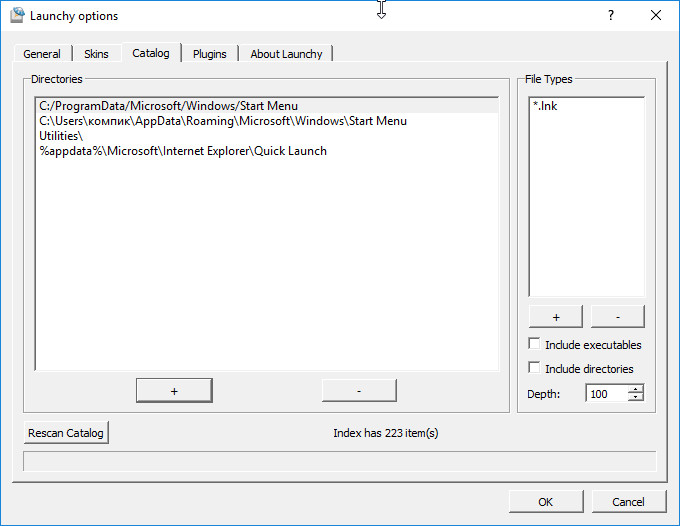Decrease Depth with the down arrow
Image resolution: width=680 pixels, height=526 pixels.
[x=636, y=398]
